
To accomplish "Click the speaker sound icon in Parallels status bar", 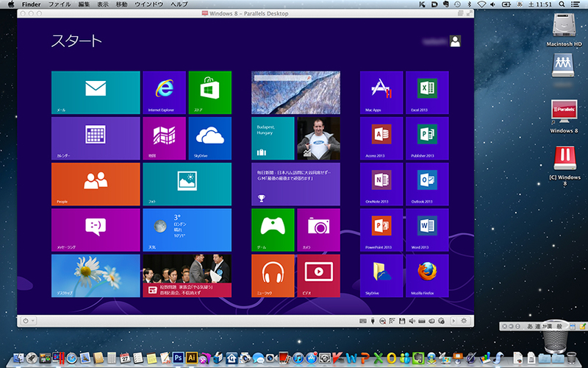I will coord(412,321).
